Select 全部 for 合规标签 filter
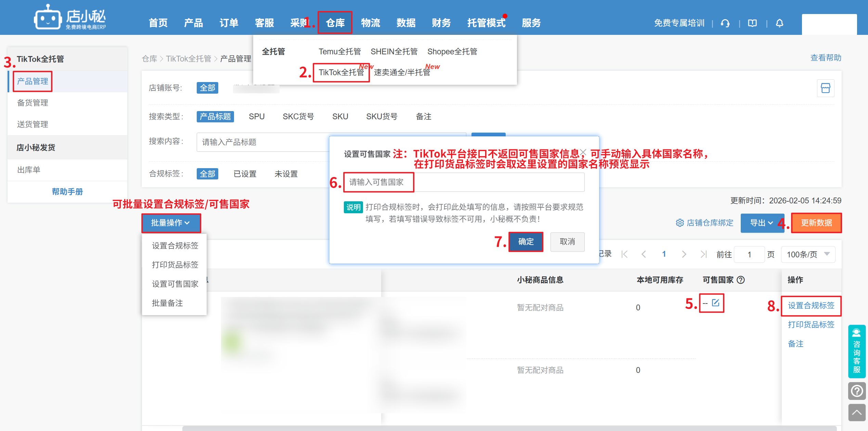Image resolution: width=868 pixels, height=431 pixels. pyautogui.click(x=207, y=174)
